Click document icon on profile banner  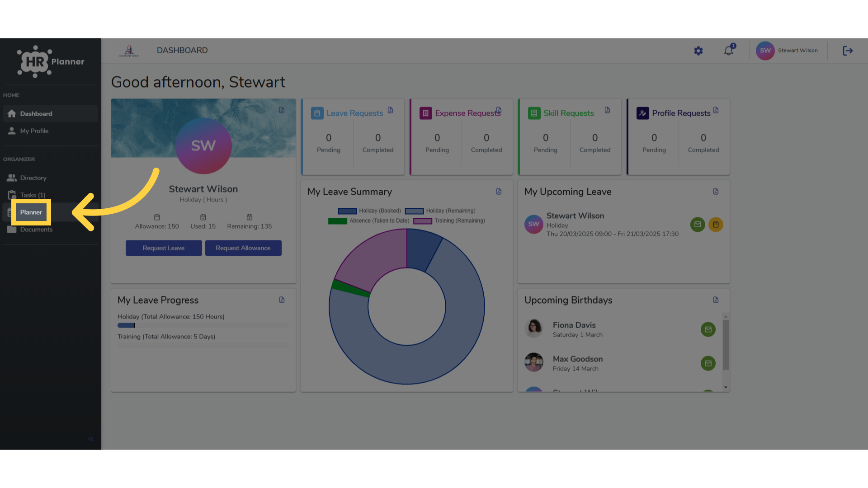[282, 110]
